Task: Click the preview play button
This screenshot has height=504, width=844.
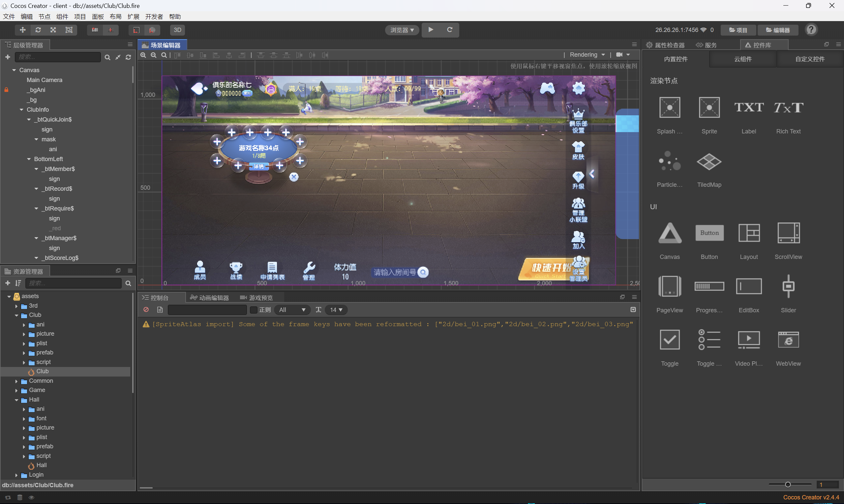Action: [x=431, y=30]
